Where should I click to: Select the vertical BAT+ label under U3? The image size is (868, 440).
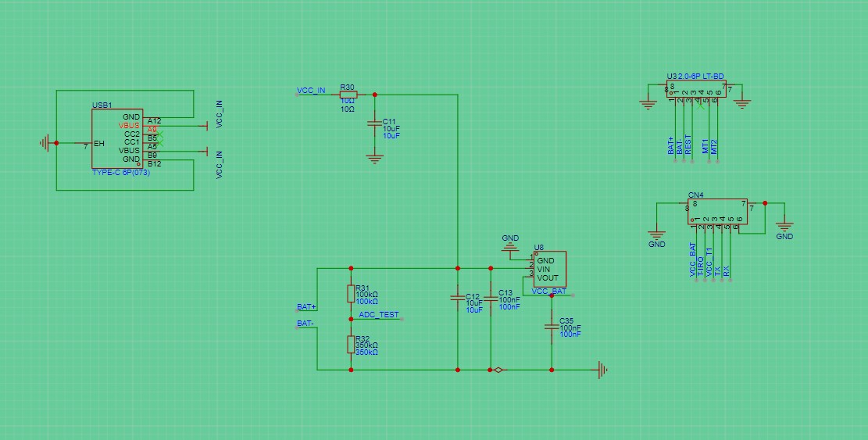pyautogui.click(x=671, y=145)
